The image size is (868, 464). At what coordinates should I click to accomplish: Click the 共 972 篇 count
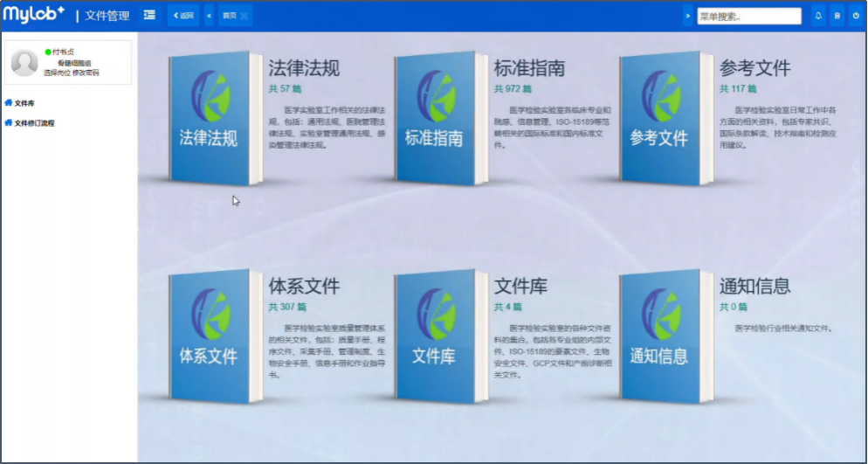tap(513, 88)
